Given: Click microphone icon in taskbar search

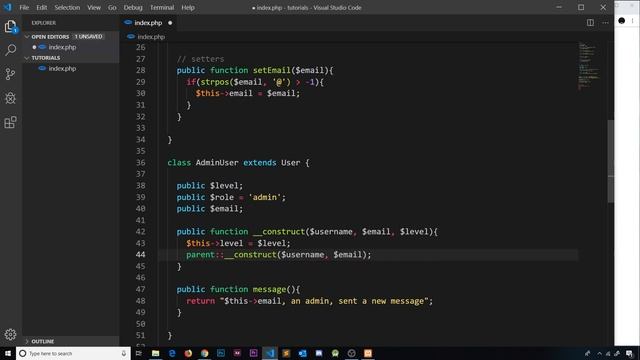Looking at the screenshot, I should (124, 353).
